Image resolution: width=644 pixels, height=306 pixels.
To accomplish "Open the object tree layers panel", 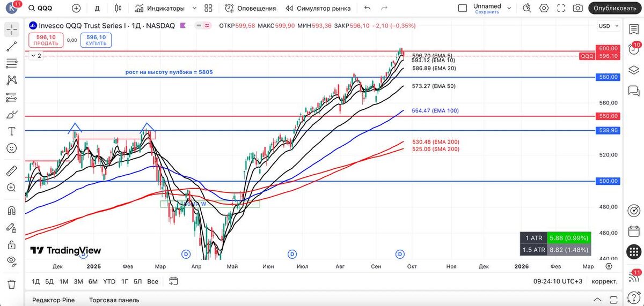I will click(634, 70).
